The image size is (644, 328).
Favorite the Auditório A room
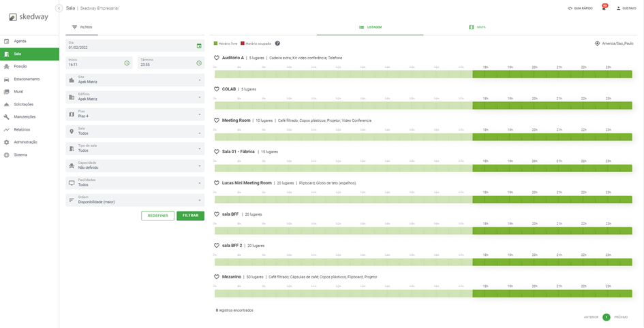[217, 58]
